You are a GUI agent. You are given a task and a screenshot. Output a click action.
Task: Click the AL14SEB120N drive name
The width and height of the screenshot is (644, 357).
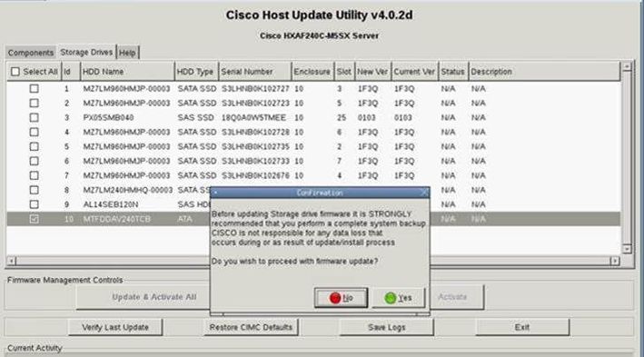tap(111, 204)
